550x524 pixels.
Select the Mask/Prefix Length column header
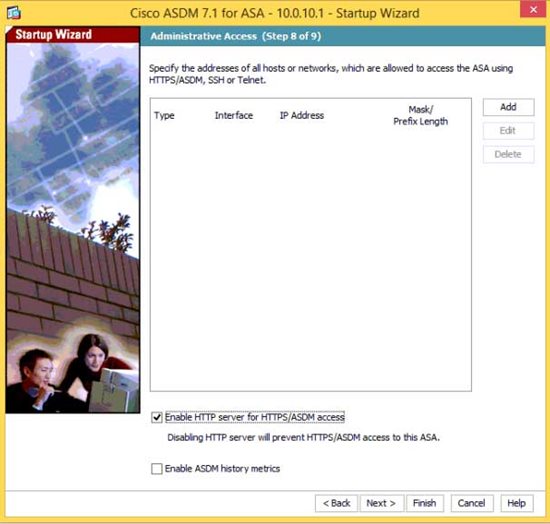421,115
